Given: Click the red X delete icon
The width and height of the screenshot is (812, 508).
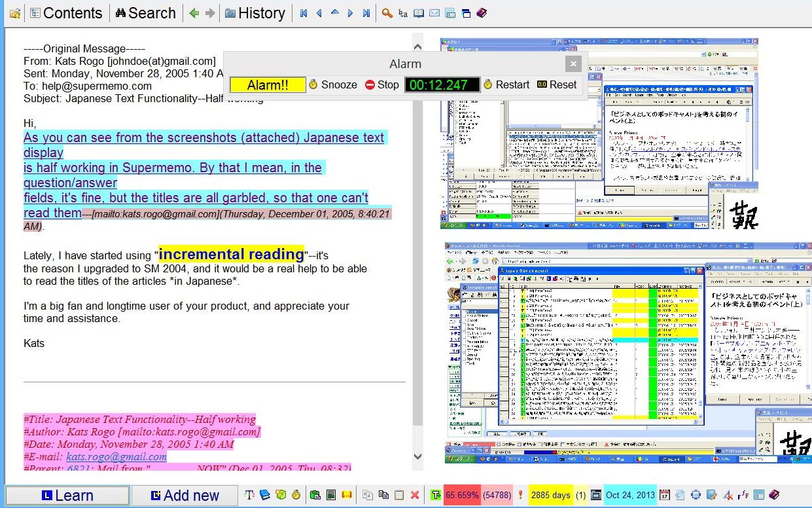Looking at the screenshot, I should pyautogui.click(x=414, y=496).
